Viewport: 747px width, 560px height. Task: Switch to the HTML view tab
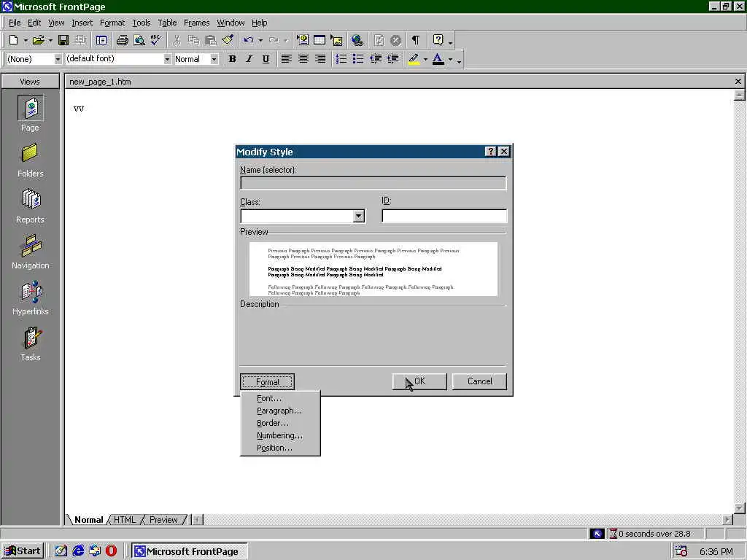click(x=125, y=519)
